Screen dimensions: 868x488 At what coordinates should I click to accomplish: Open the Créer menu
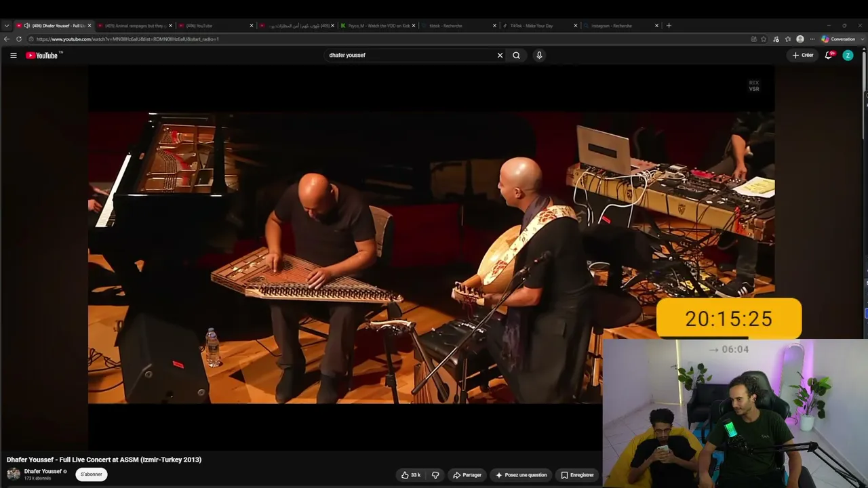click(x=803, y=56)
